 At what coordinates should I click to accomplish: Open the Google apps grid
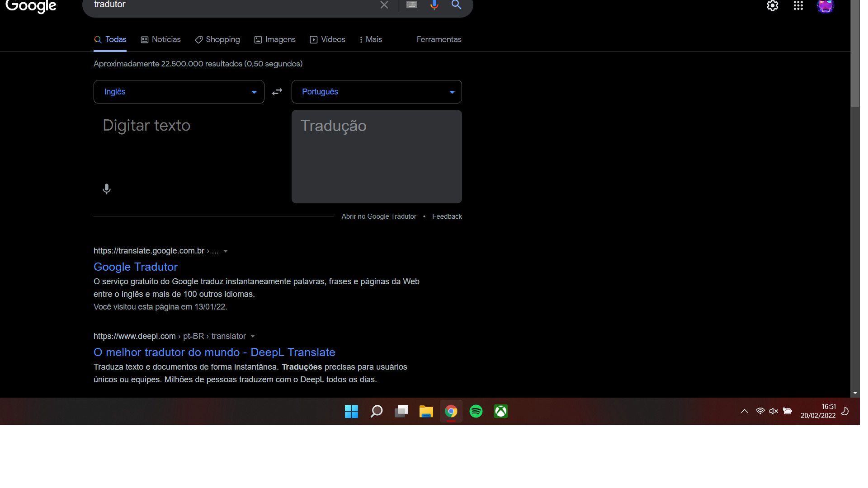798,6
